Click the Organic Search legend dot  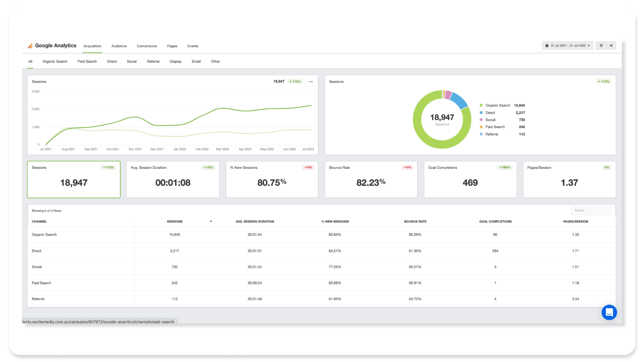click(x=481, y=105)
